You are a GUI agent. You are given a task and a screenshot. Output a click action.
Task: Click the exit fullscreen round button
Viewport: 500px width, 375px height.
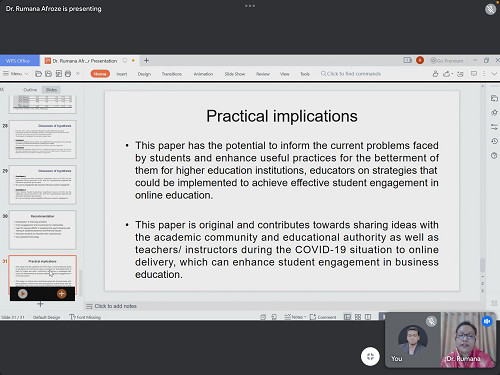370,356
